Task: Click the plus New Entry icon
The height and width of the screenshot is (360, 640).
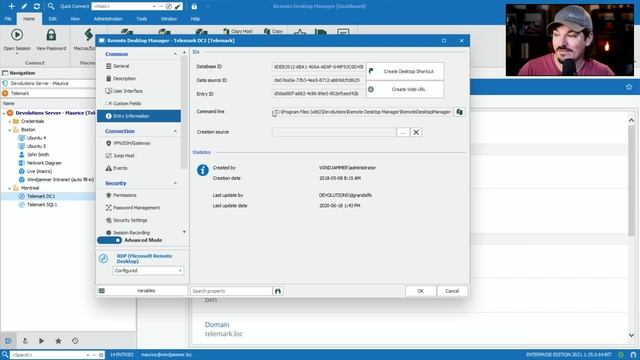Action: [11, 6]
